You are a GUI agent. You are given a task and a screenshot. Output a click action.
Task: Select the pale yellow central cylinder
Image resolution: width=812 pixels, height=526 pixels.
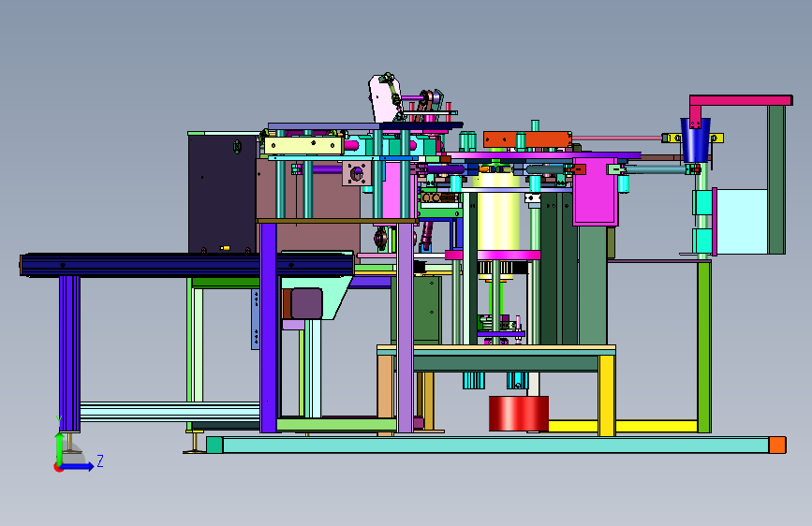click(x=498, y=213)
